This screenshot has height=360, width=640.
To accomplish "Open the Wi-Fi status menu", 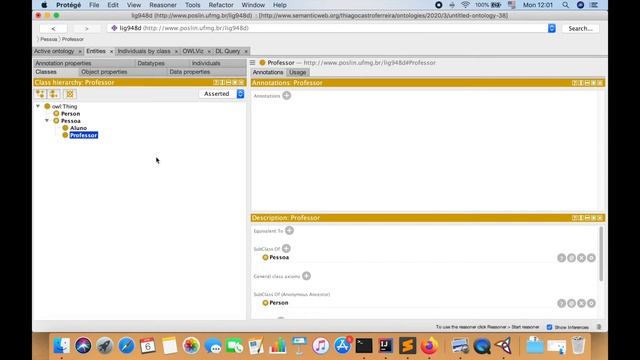I will coord(465,5).
